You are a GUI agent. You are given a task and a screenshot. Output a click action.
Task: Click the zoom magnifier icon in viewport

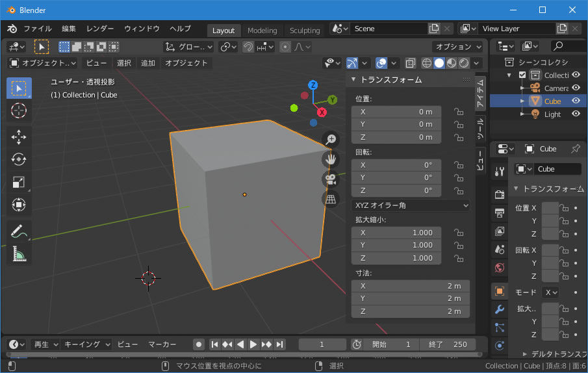click(331, 139)
